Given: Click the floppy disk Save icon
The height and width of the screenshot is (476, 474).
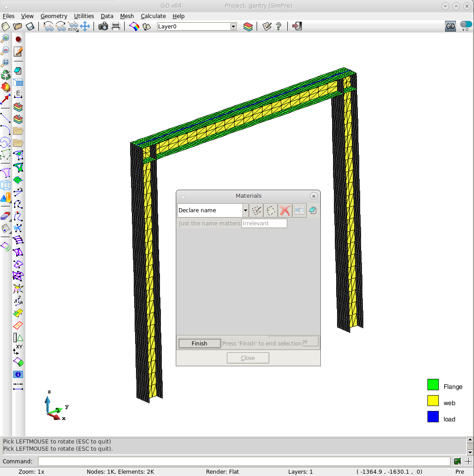Looking at the screenshot, I should 30,27.
